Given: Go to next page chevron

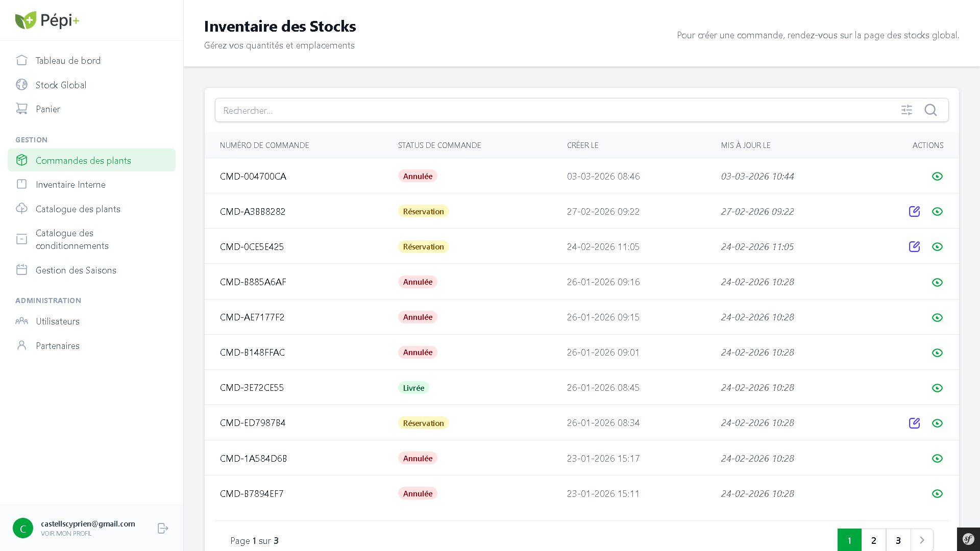Looking at the screenshot, I should coord(922,540).
